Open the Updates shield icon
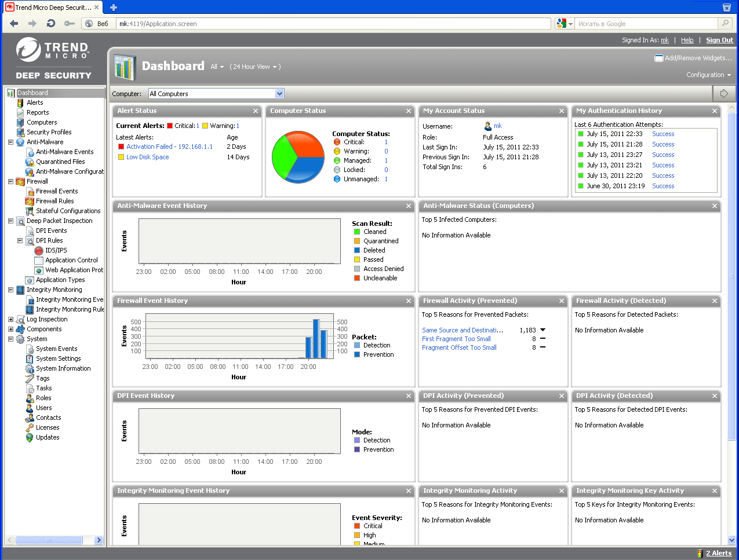Viewport: 739px width, 560px height. (30, 438)
